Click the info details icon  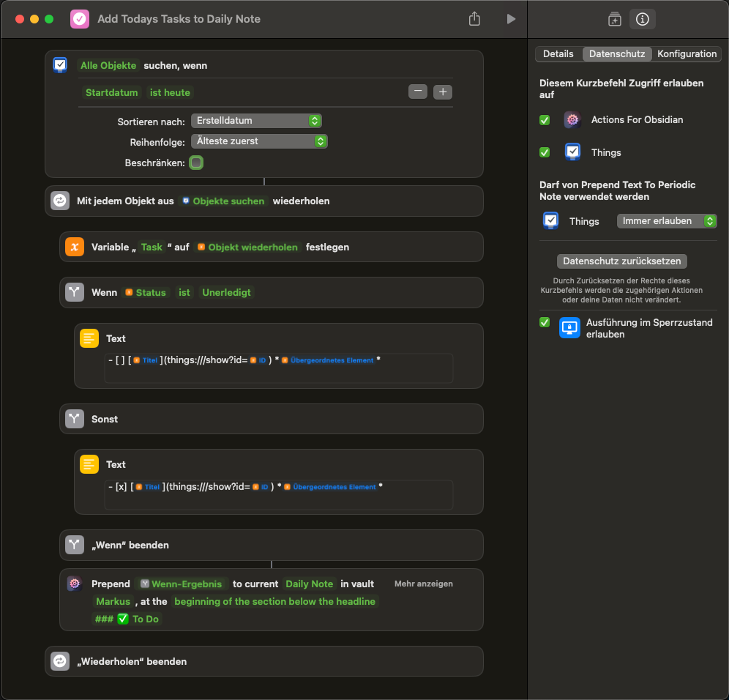point(643,20)
